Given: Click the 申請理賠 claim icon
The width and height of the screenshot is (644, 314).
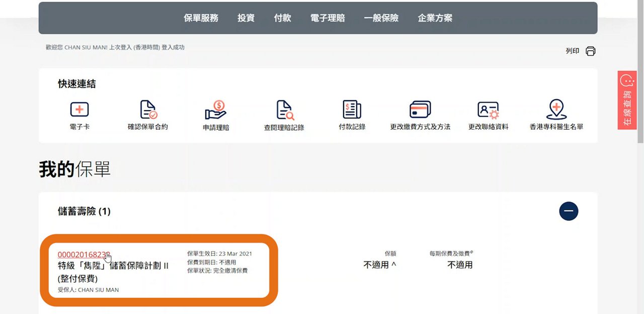Looking at the screenshot, I should point(216,110).
